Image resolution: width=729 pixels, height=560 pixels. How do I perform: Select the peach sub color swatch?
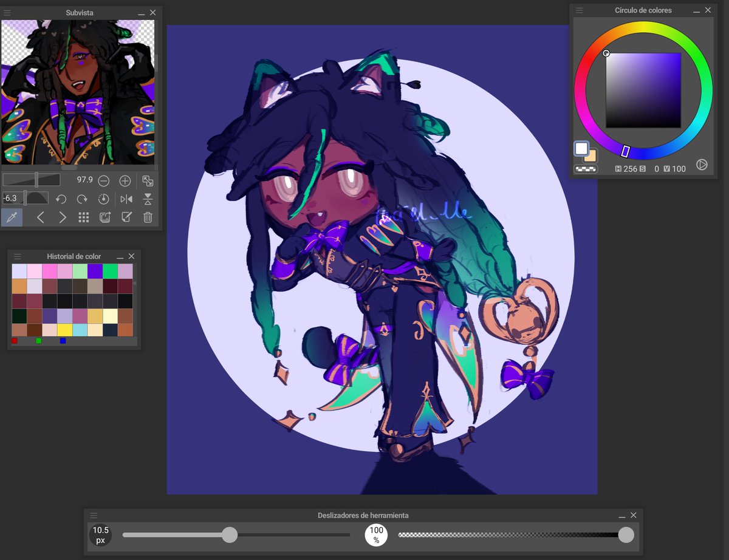point(592,157)
